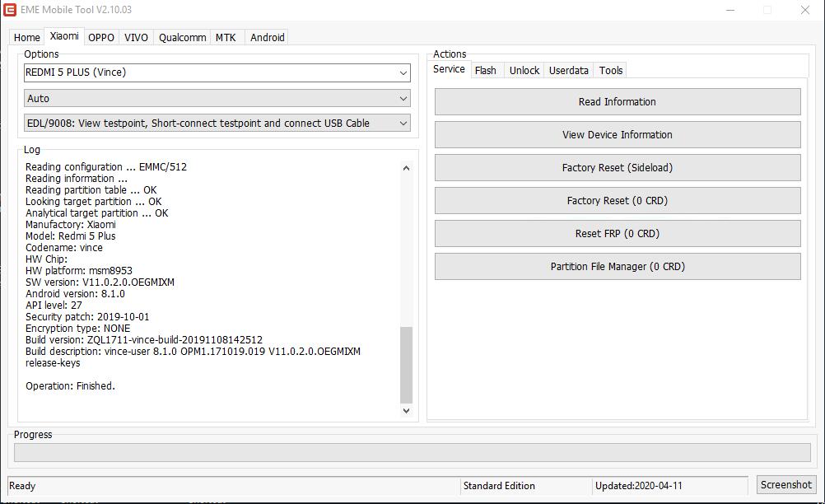Click Reset FRP (0 CRD) button

[618, 234]
